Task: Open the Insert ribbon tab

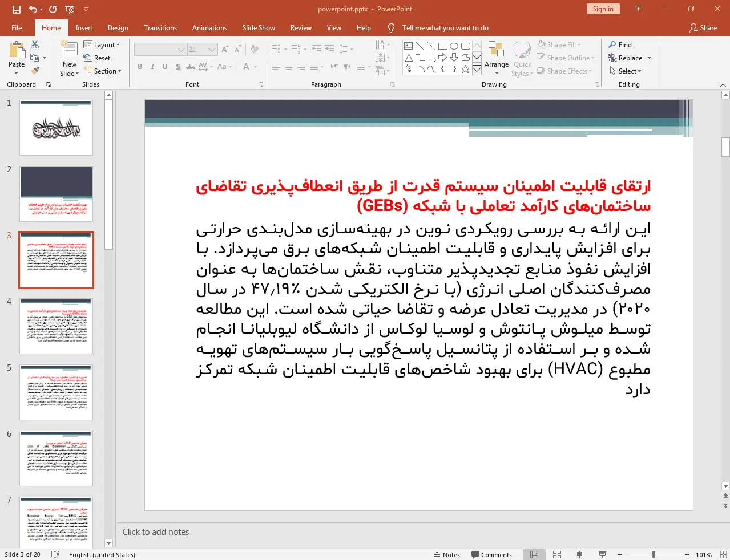Action: (84, 28)
